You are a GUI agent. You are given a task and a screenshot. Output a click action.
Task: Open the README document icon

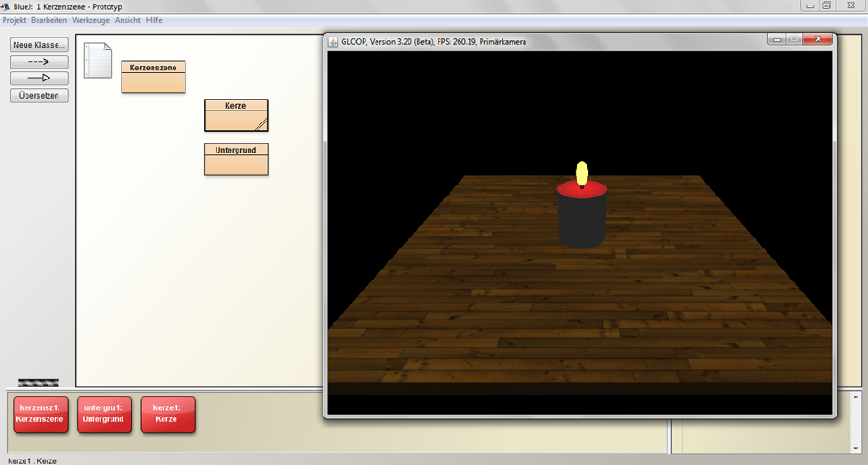(98, 60)
